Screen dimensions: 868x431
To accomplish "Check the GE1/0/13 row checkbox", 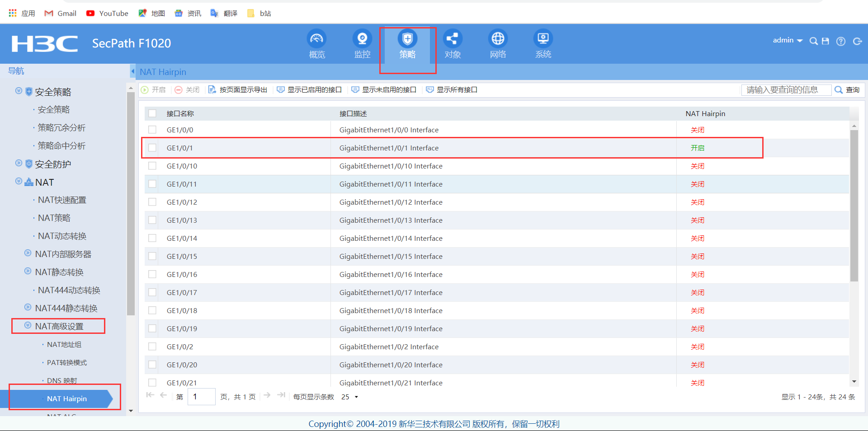I will point(152,220).
